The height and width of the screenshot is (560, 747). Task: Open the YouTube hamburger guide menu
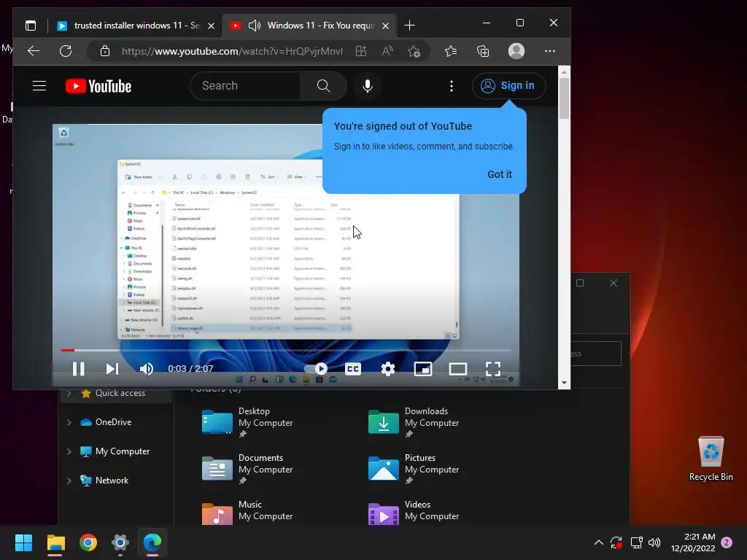(39, 86)
